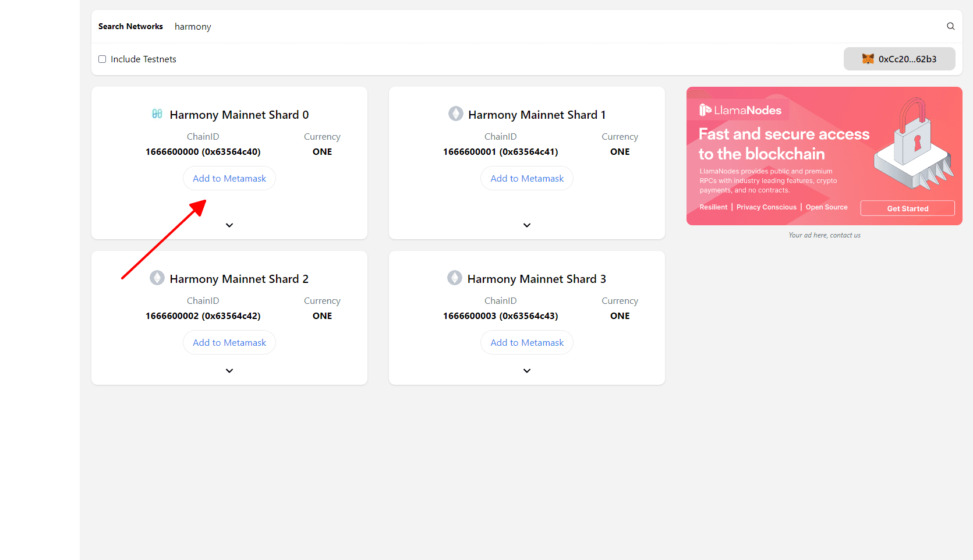Expand Harmony Mainnet Shard 0 details

pyautogui.click(x=229, y=225)
